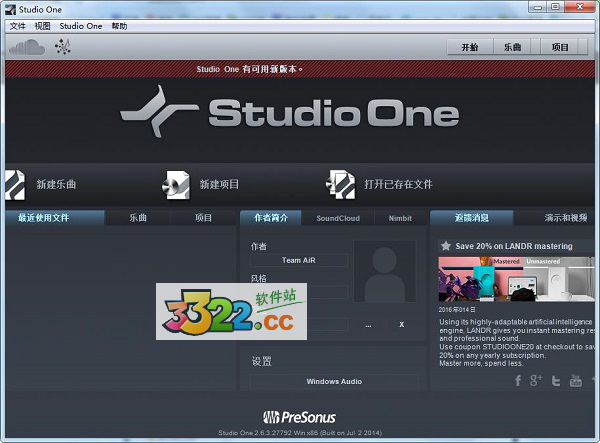Click the new song document icon
Viewport: 600px width, 443px height.
click(15, 185)
